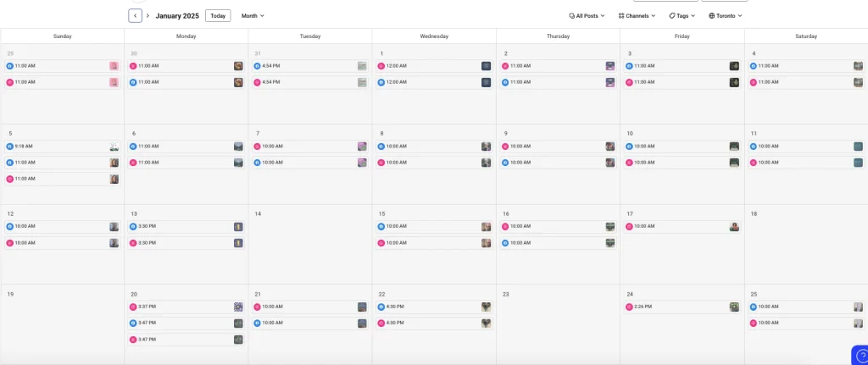Select the 12:00 AM Facebook post on Jan 1
The width and height of the screenshot is (868, 365).
point(434,82)
